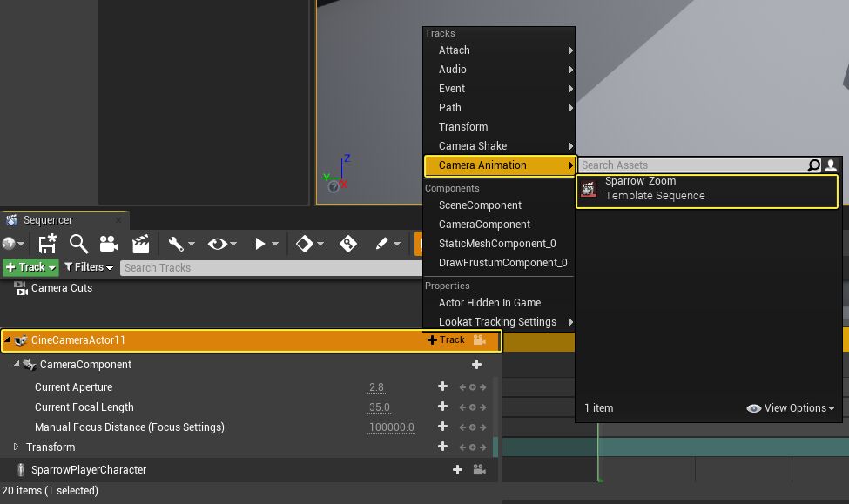Click the key-all diamond icon with lock

[348, 245]
